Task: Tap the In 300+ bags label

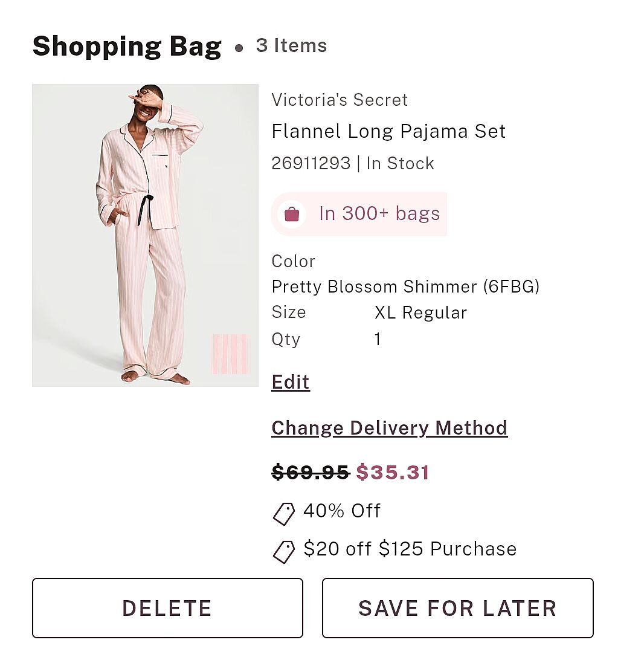Action: pyautogui.click(x=379, y=214)
